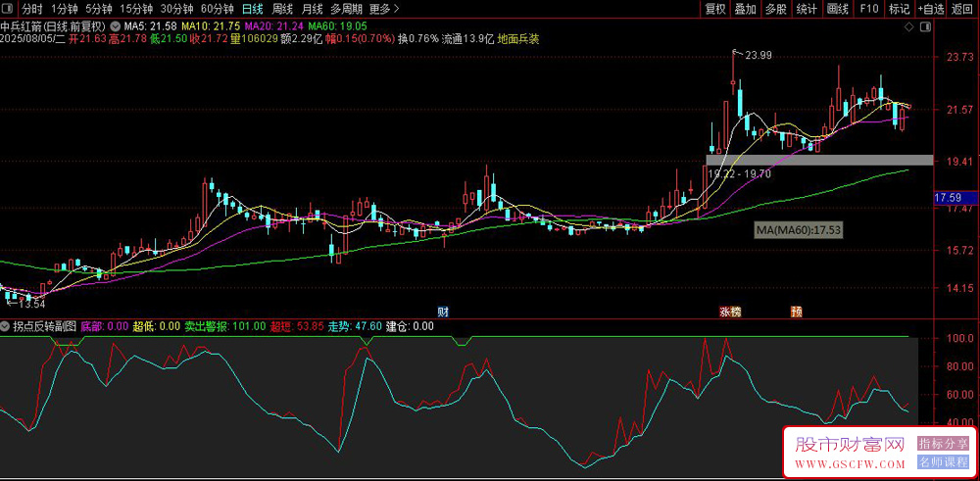
Task: Click the MA10: 21.75 label
Action: pos(211,26)
